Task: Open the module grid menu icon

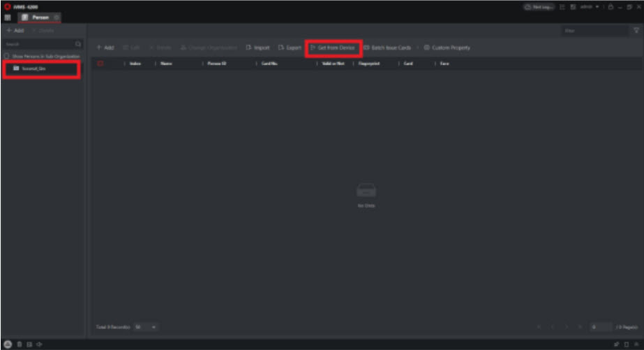Action: 8,17
